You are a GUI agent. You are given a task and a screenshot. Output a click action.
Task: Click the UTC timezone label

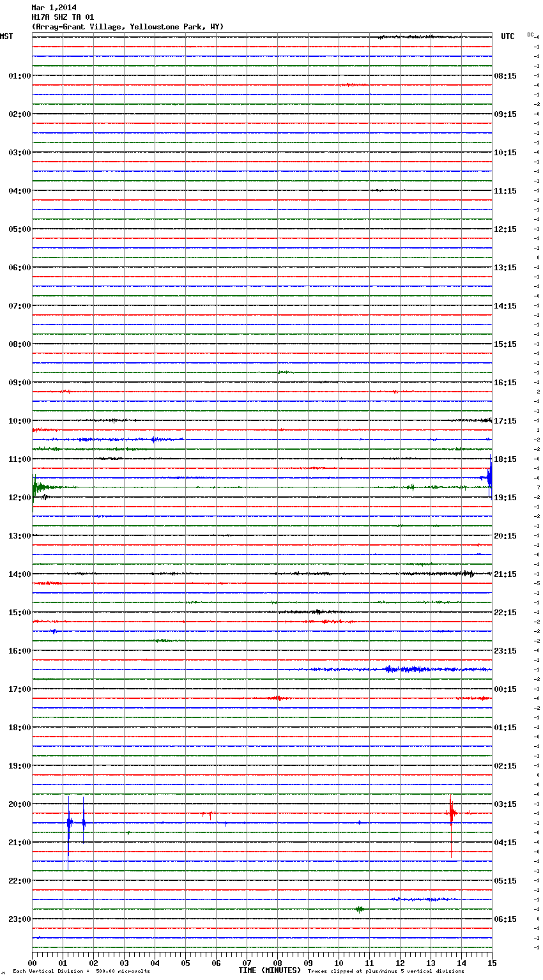(507, 36)
